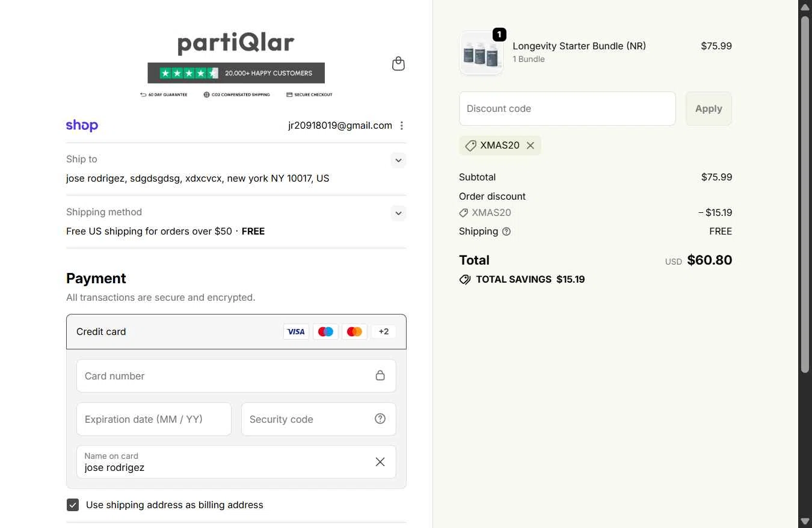
Task: Focus the Card number field
Action: pyautogui.click(x=236, y=376)
